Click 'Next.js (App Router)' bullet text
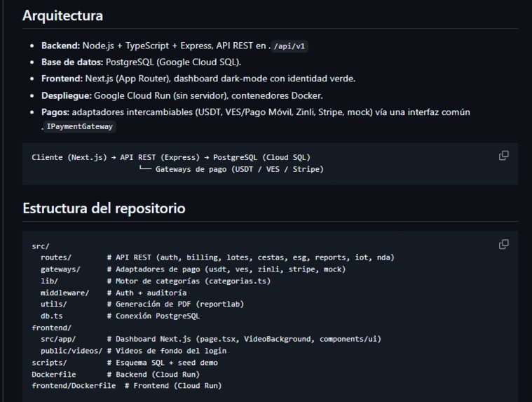 [x=128, y=79]
